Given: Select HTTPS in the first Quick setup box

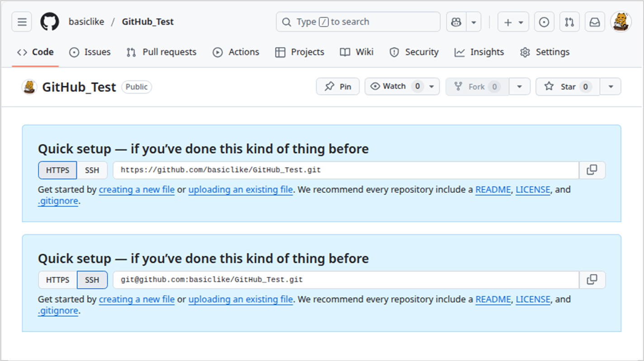Looking at the screenshot, I should [x=57, y=170].
